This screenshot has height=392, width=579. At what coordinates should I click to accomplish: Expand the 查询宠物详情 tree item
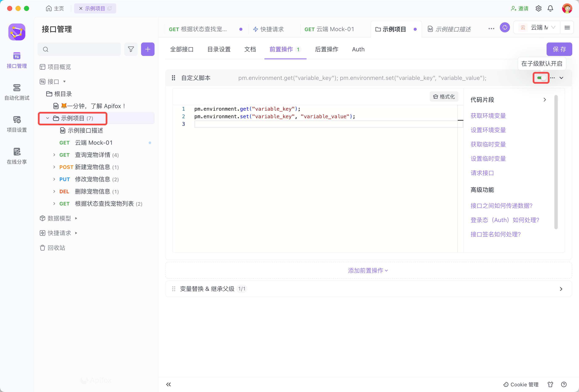(x=54, y=155)
